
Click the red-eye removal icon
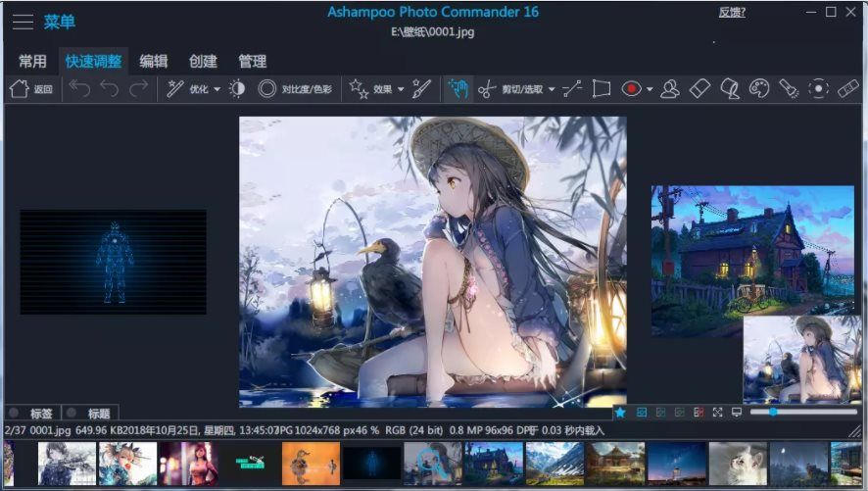click(631, 89)
